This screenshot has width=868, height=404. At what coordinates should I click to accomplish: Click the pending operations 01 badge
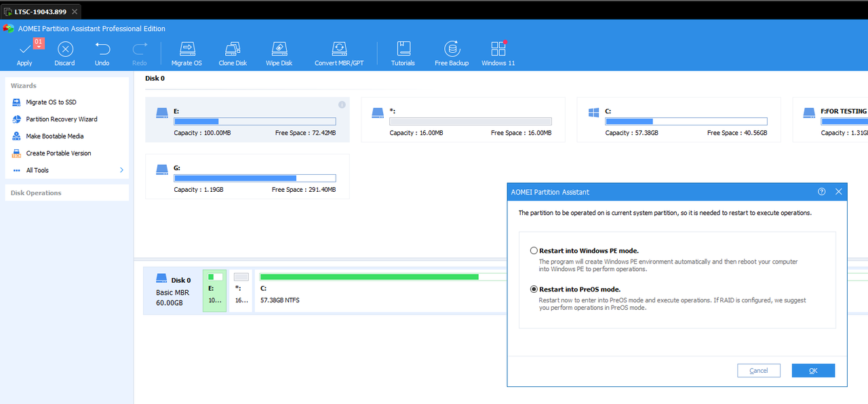pyautogui.click(x=39, y=43)
